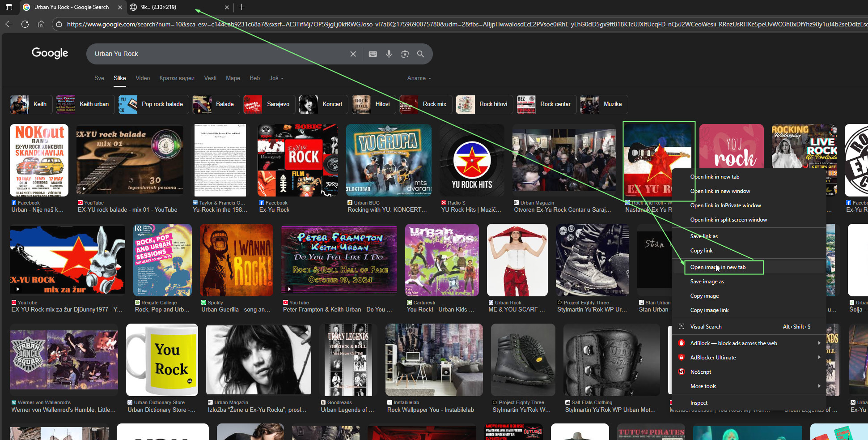The width and height of the screenshot is (868, 440).
Task: Click the voice search microphone icon
Action: click(389, 54)
